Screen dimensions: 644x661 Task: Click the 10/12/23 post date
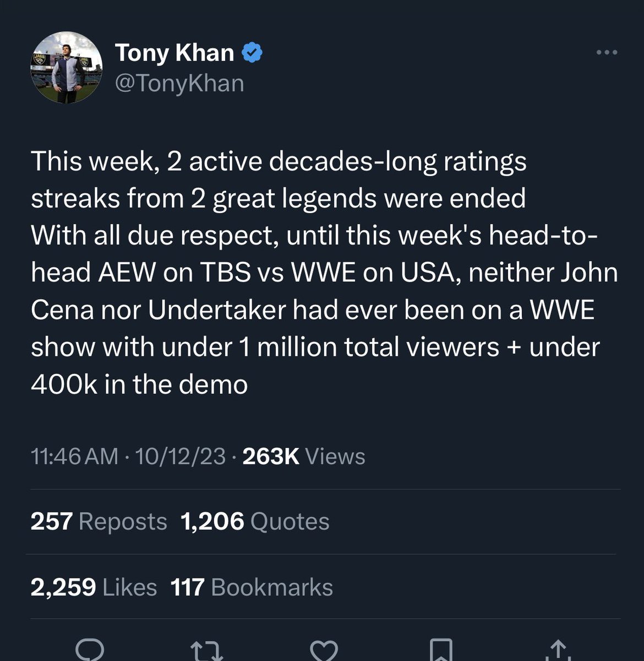point(180,456)
